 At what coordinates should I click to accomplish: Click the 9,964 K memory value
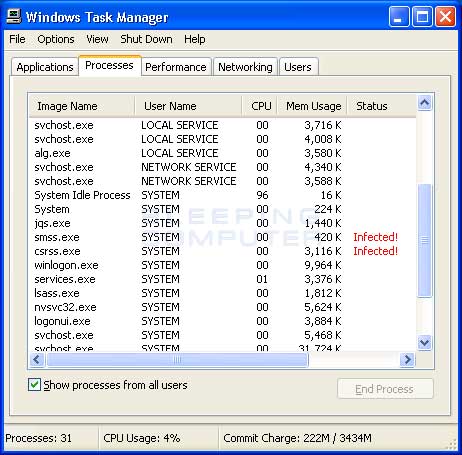pyautogui.click(x=323, y=265)
